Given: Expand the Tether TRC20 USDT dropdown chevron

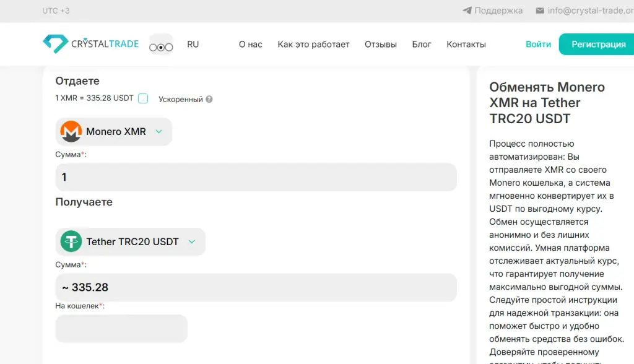Looking at the screenshot, I should click(x=192, y=241).
